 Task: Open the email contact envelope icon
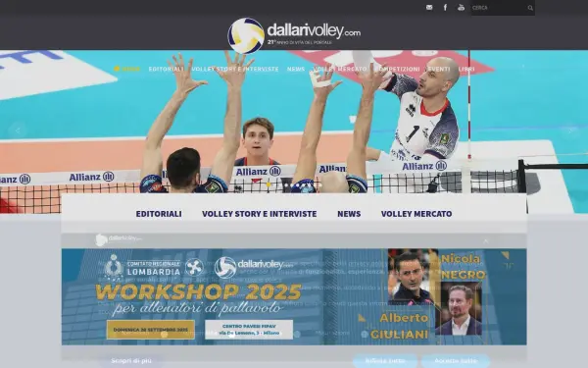click(429, 8)
